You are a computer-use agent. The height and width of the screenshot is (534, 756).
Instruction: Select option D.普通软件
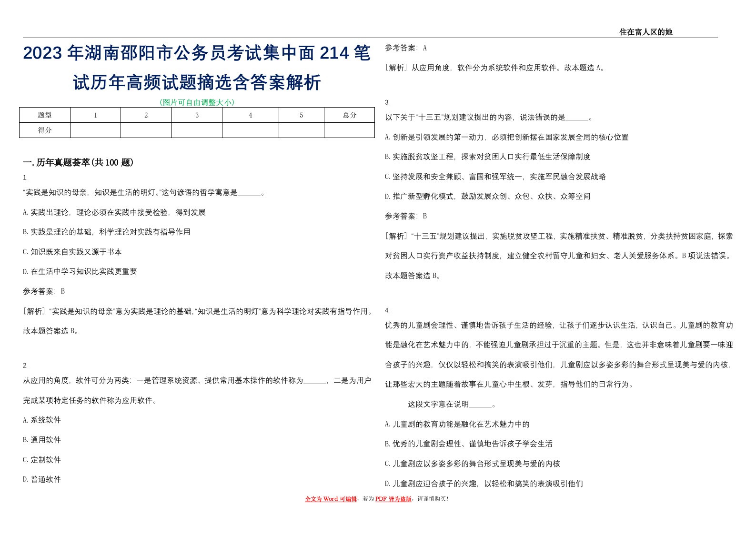(x=42, y=479)
